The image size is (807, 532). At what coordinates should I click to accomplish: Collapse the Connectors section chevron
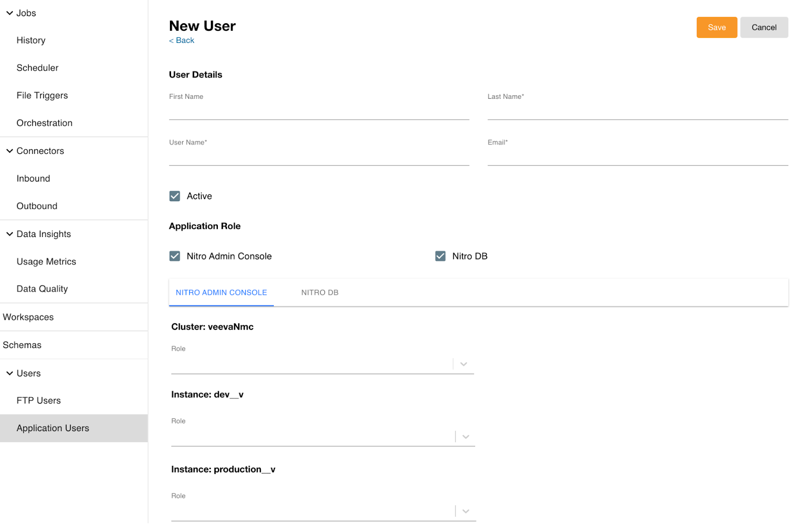point(10,151)
